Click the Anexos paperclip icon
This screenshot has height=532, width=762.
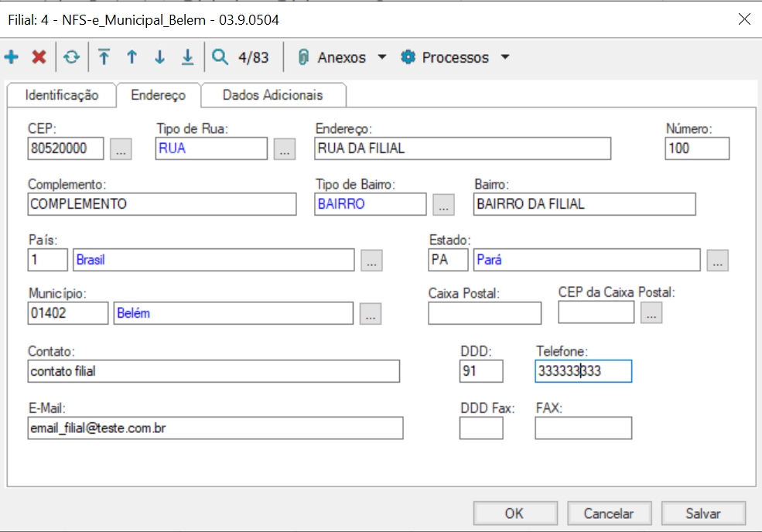point(303,57)
